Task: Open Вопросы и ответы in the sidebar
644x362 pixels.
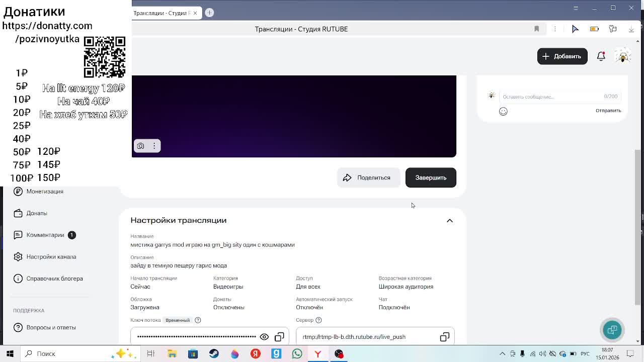Action: click(45, 327)
